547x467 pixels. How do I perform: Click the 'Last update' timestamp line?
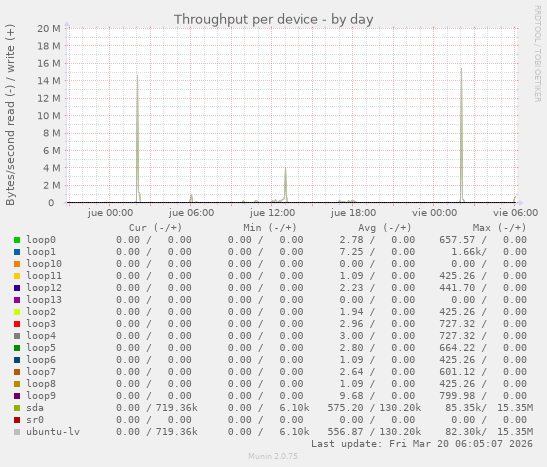coord(422,444)
